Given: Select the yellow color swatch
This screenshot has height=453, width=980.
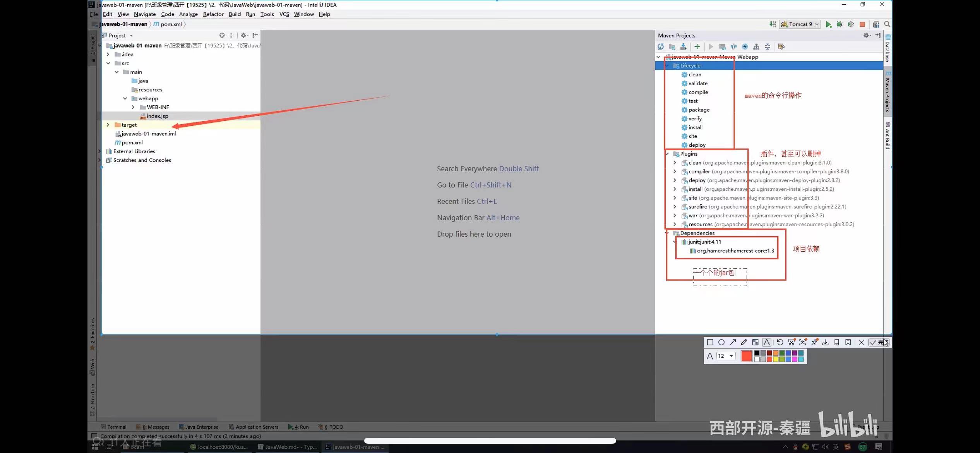Looking at the screenshot, I should point(776,359).
